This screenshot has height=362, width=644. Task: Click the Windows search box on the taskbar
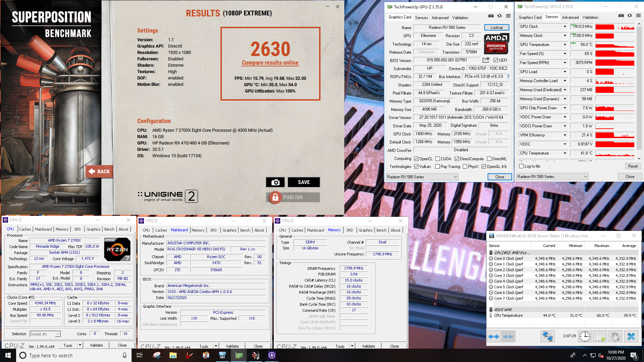coord(74,355)
